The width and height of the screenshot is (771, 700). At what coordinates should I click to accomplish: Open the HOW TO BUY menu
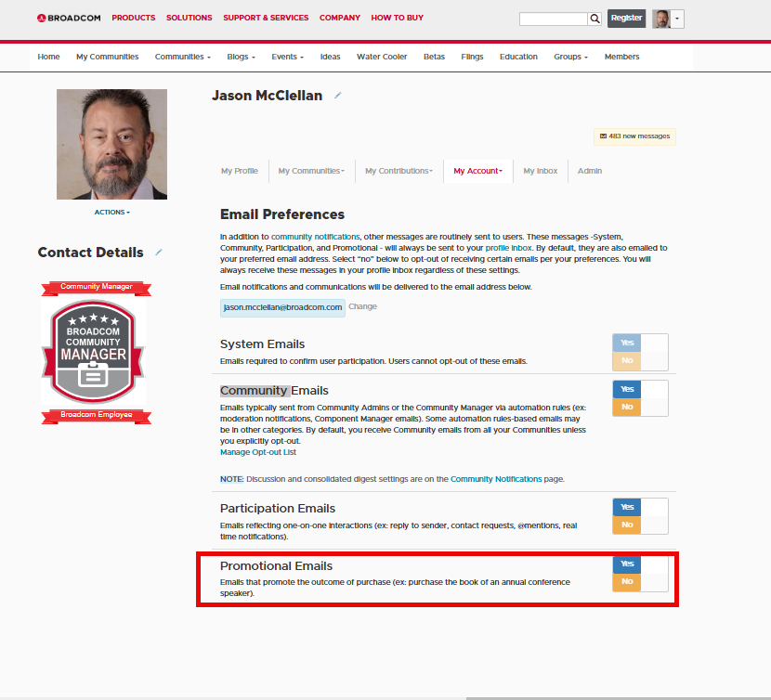398,18
